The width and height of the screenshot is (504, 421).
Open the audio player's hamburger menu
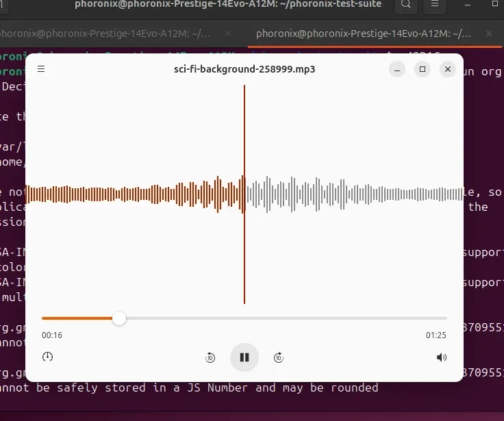(x=41, y=69)
